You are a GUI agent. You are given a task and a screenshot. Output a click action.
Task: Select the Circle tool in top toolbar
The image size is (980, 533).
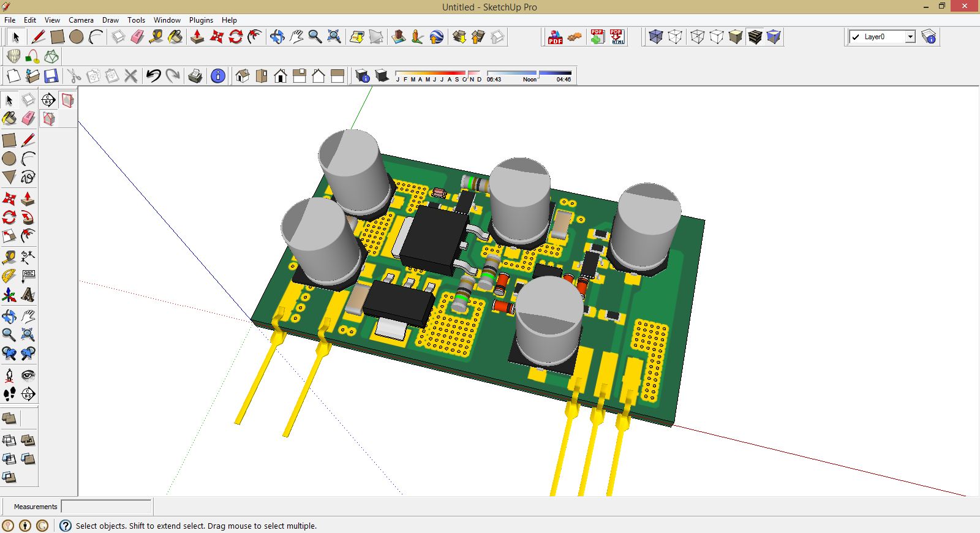[77, 37]
